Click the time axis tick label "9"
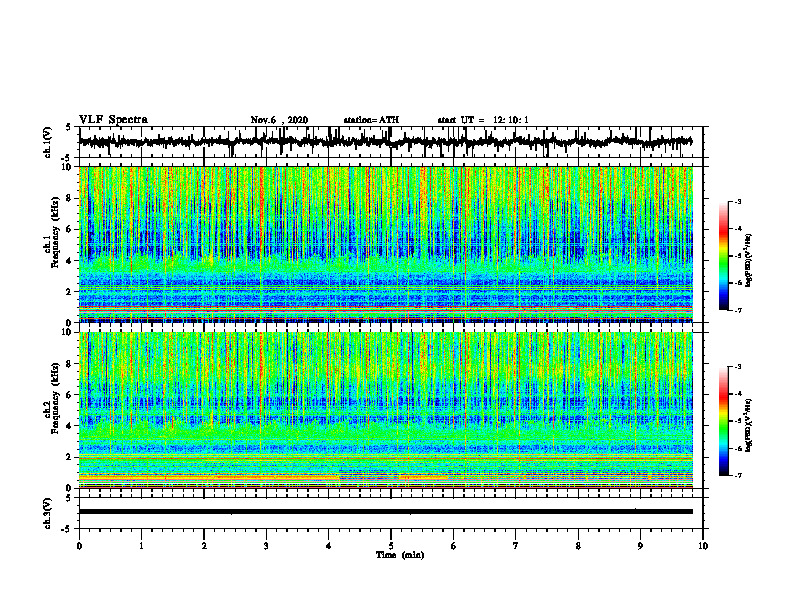Screen dimensions: 792x612 point(640,546)
